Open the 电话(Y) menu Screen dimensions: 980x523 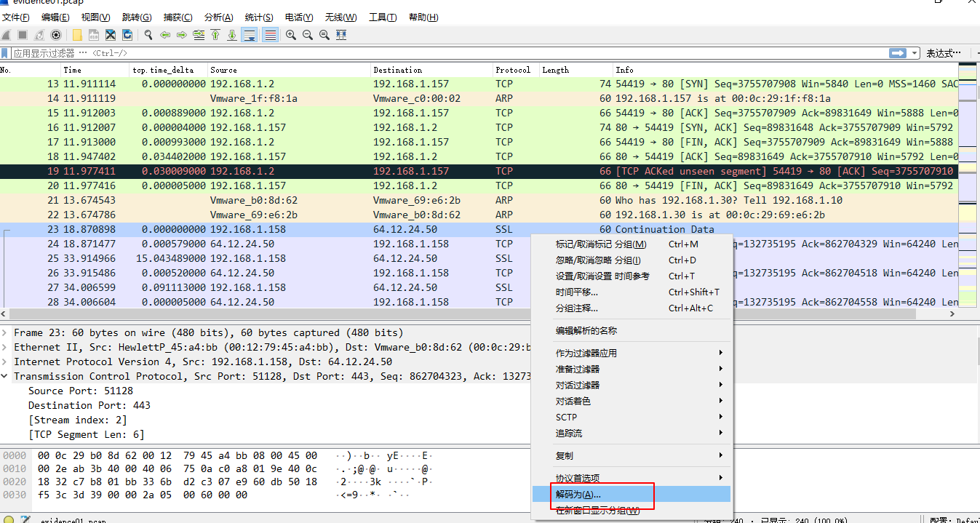(x=299, y=17)
